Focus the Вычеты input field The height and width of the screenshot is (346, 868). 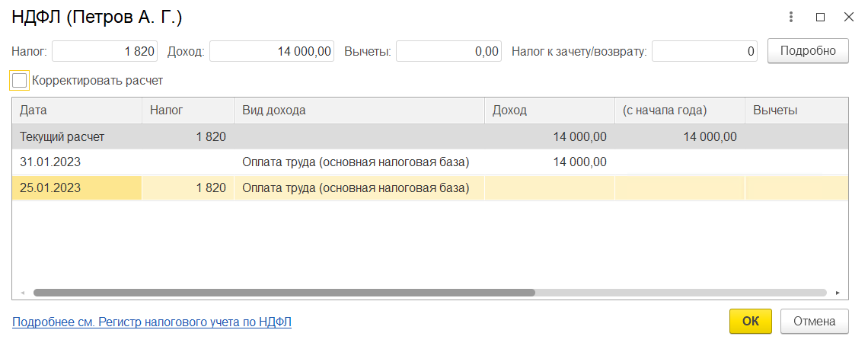coord(448,52)
